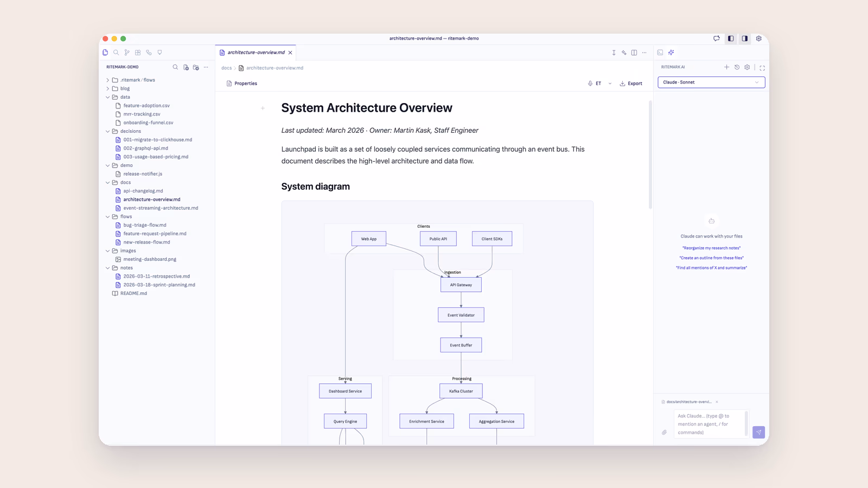Click the microphone dictation icon next to ET

[x=590, y=84]
